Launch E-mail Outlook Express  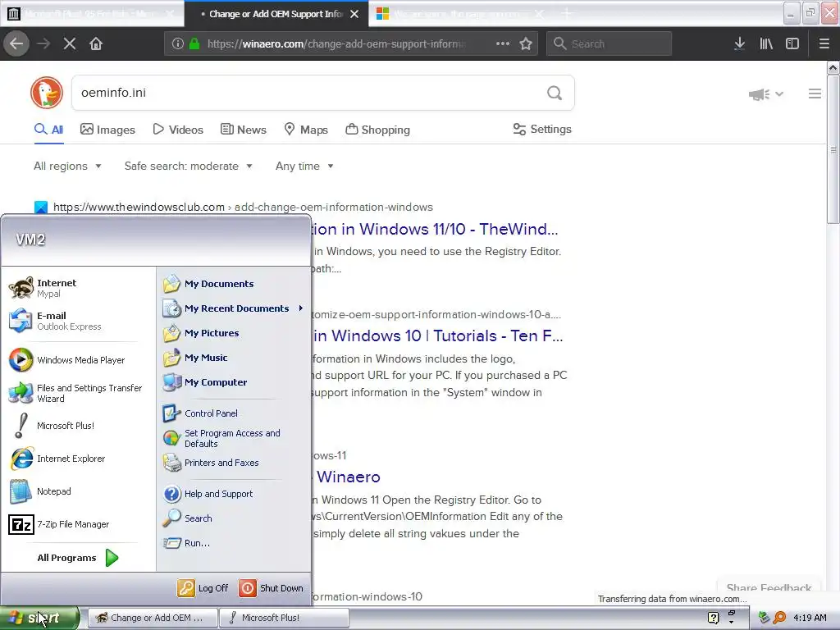pos(55,321)
